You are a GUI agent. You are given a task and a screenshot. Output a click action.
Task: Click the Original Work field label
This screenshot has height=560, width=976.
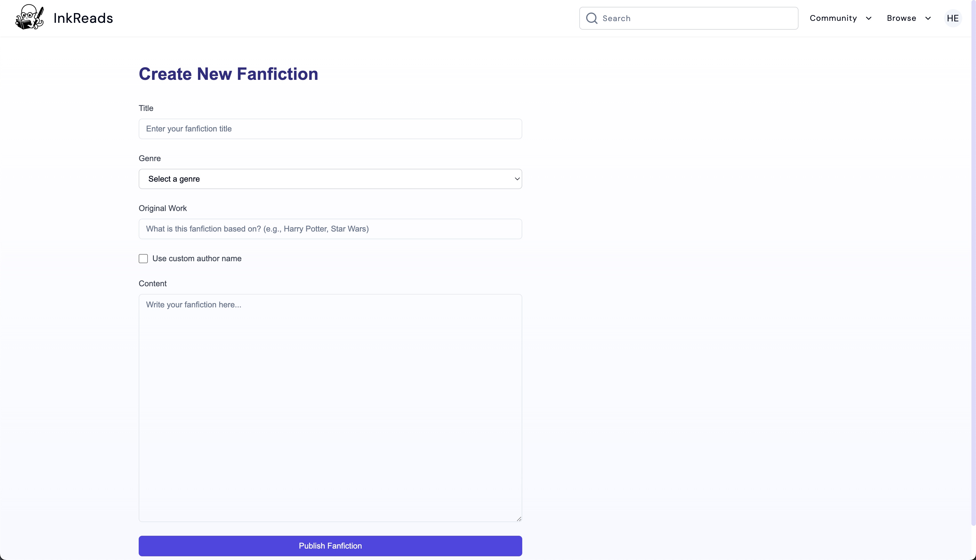click(x=163, y=208)
